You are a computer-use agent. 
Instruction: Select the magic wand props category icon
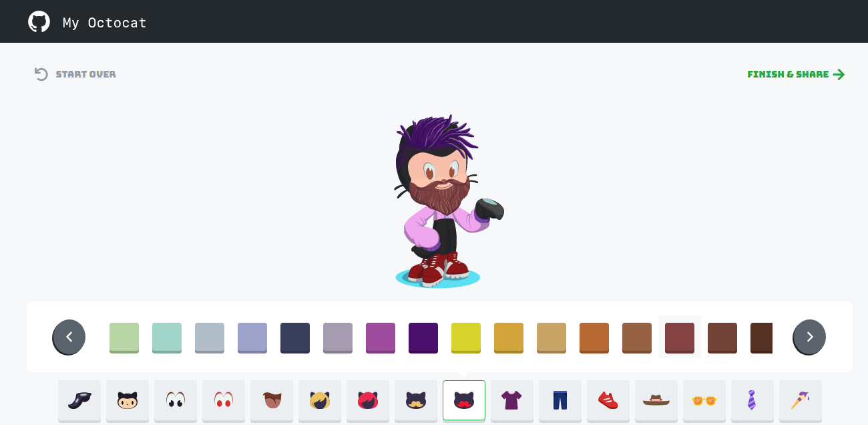click(x=801, y=400)
